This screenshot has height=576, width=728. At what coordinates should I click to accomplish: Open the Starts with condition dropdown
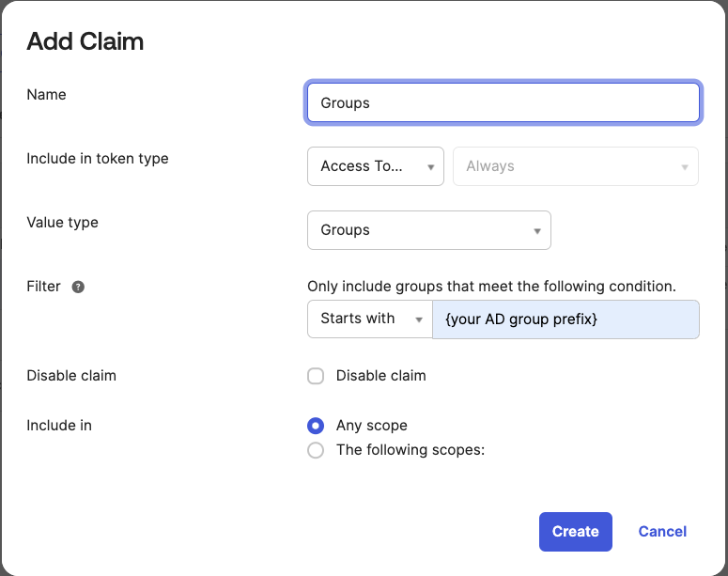pos(368,319)
